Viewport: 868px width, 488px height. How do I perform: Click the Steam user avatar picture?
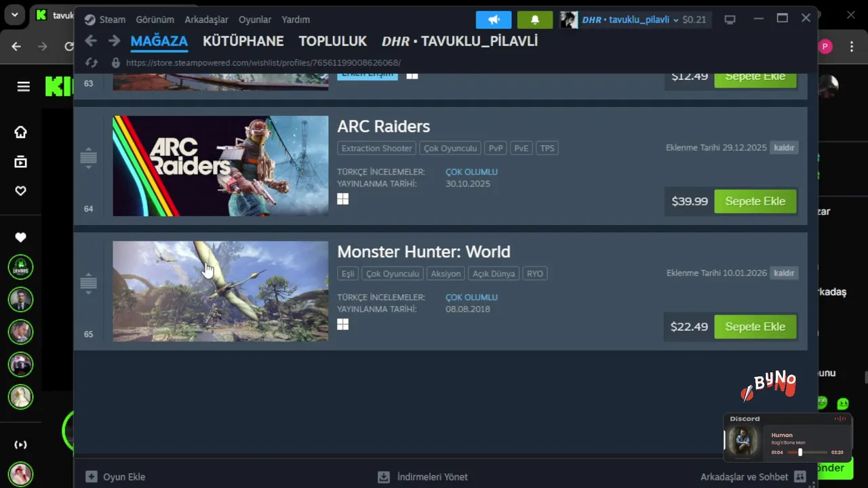click(x=569, y=20)
